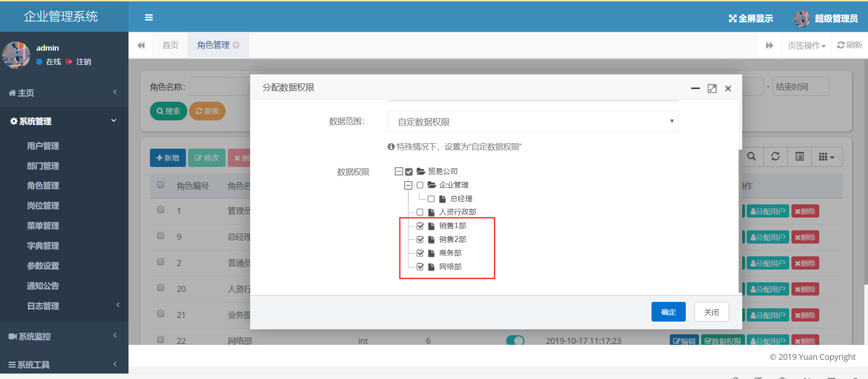Click the admin sidebar avatar picture
The image size is (868, 379).
16,55
